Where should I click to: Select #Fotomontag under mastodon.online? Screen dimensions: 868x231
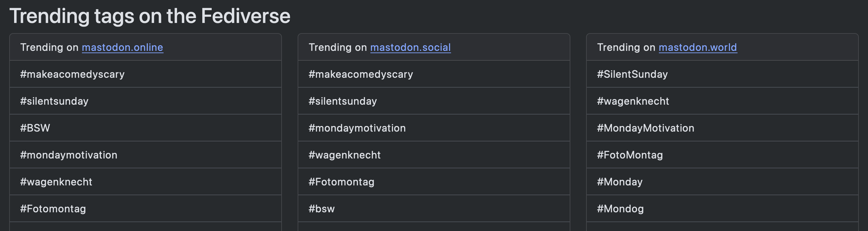(146, 209)
